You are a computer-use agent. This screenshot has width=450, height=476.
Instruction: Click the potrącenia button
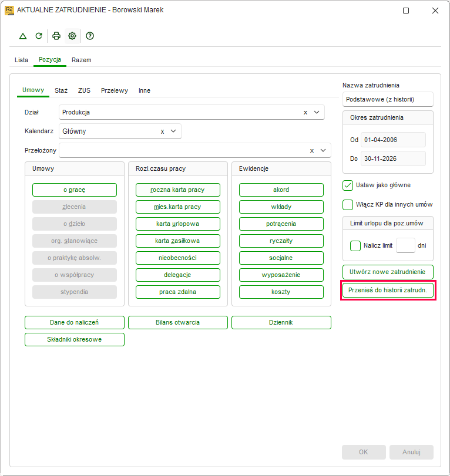[281, 224]
